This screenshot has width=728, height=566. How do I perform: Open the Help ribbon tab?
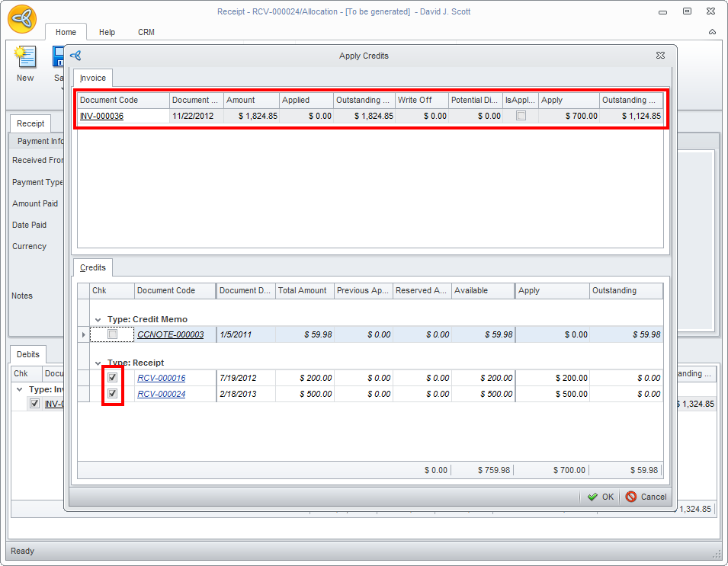107,33
